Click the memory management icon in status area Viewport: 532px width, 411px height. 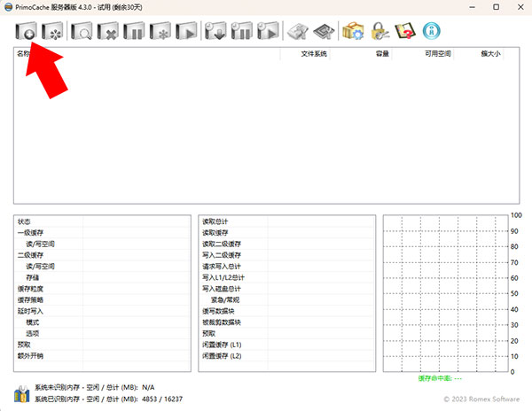(x=21, y=394)
